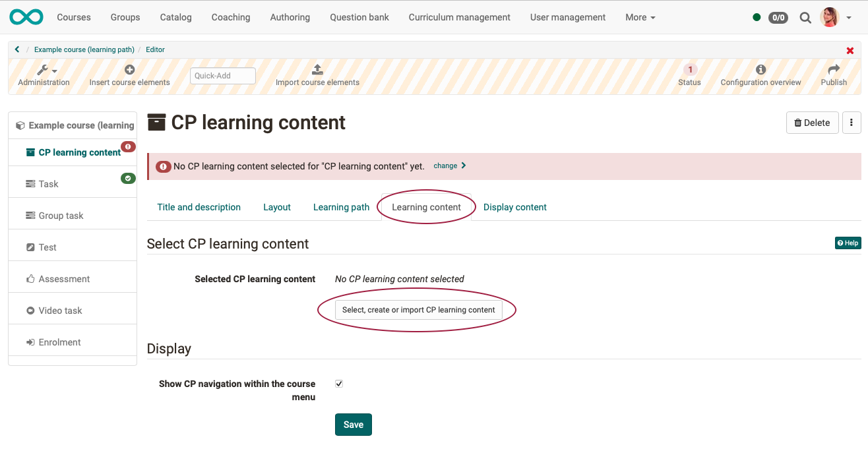The height and width of the screenshot is (449, 868).
Task: Open Insert course elements plus icon
Action: 130,69
